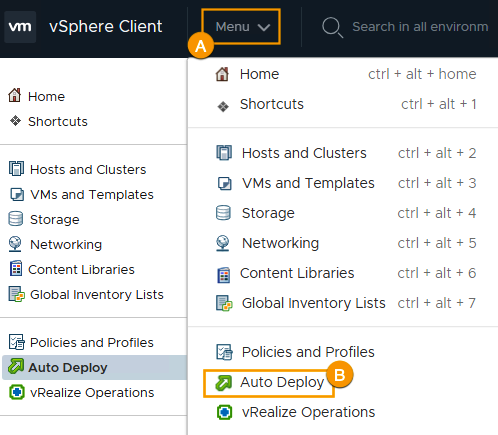The height and width of the screenshot is (435, 498).
Task: Click the VMware 'vm' logo
Action: click(x=20, y=27)
